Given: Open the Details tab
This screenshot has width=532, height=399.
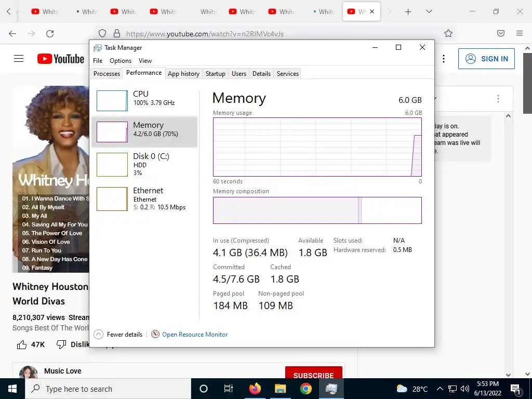Looking at the screenshot, I should [262, 74].
